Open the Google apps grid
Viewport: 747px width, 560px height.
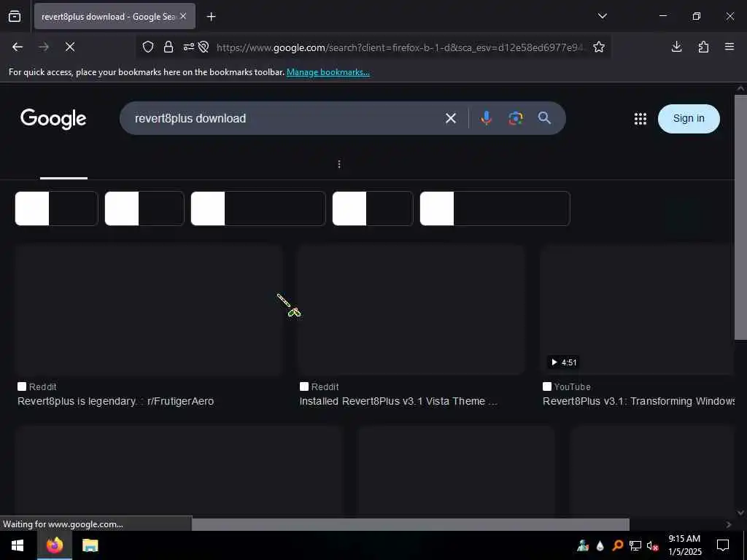point(640,119)
